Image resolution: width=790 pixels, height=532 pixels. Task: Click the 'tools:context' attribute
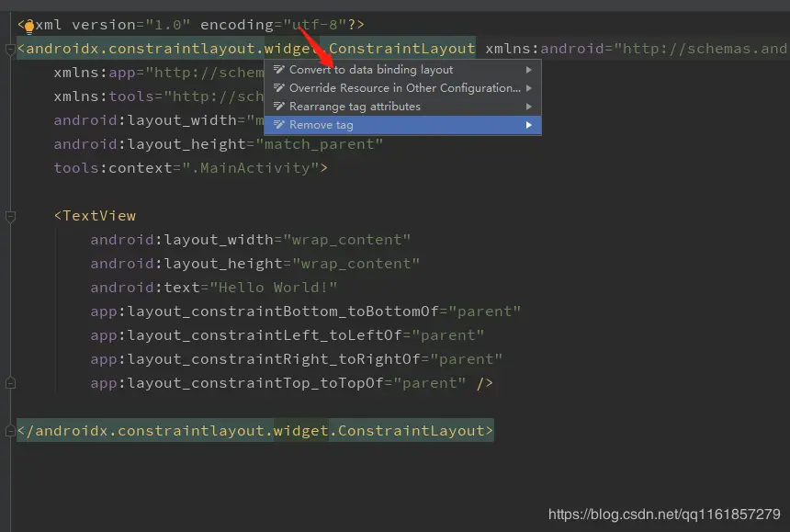[113, 168]
